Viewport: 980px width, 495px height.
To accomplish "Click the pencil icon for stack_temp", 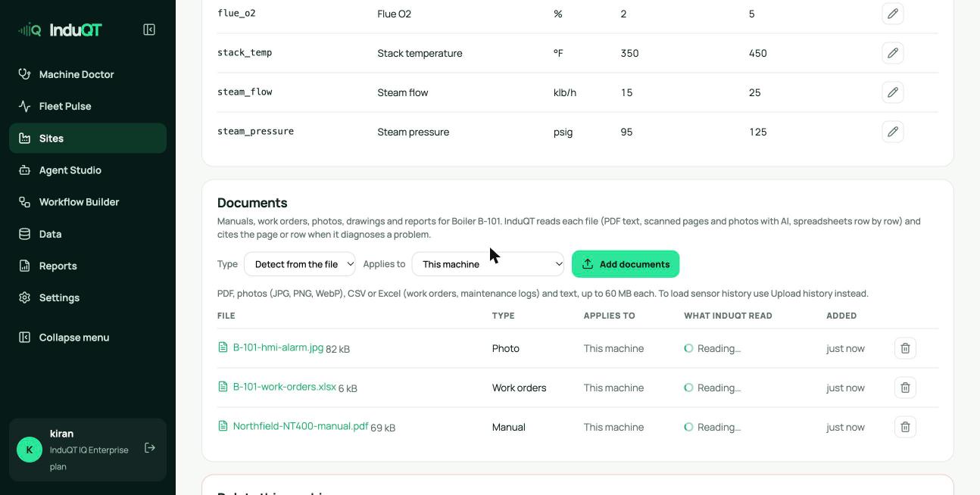I will click(x=893, y=53).
